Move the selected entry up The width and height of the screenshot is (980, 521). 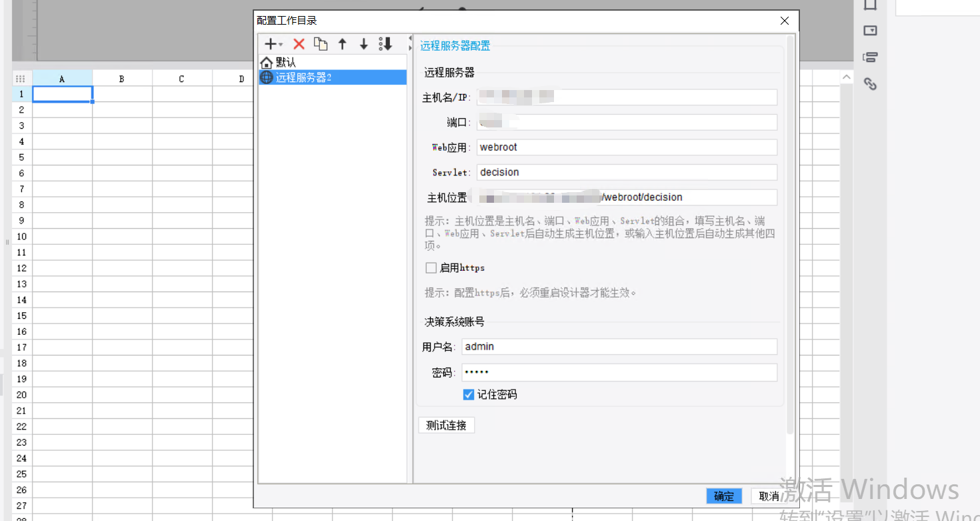pos(343,44)
